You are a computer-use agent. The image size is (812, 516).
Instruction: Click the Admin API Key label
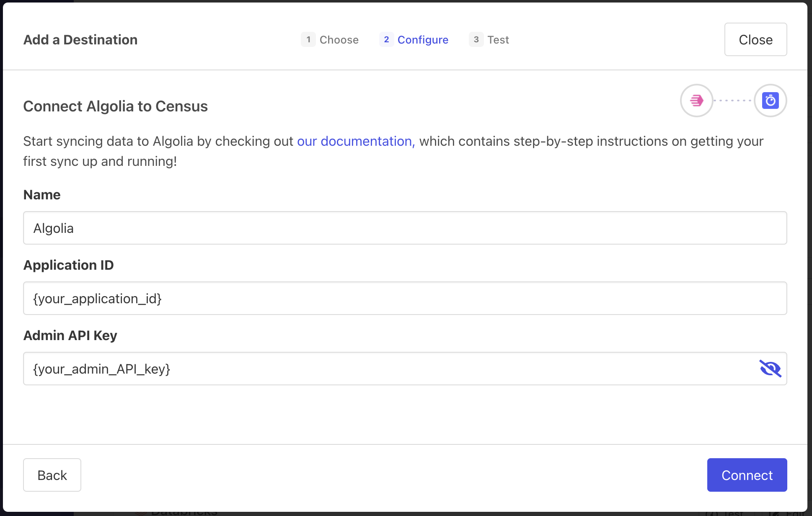click(70, 335)
